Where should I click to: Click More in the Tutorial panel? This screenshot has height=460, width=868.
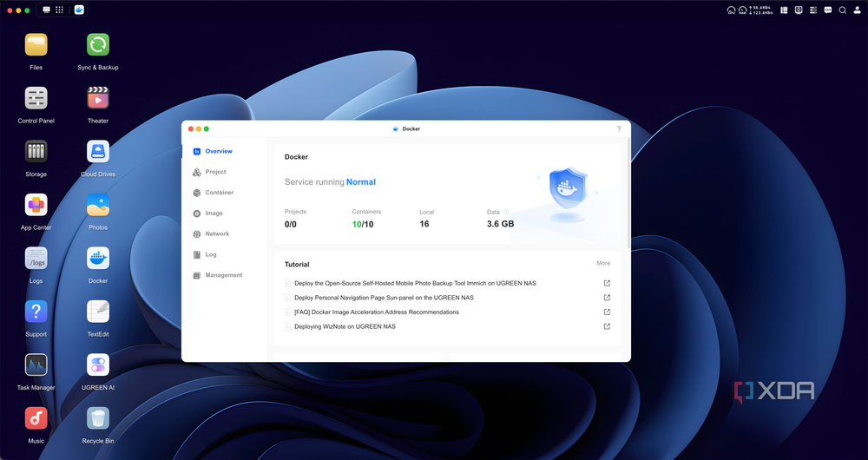click(603, 264)
